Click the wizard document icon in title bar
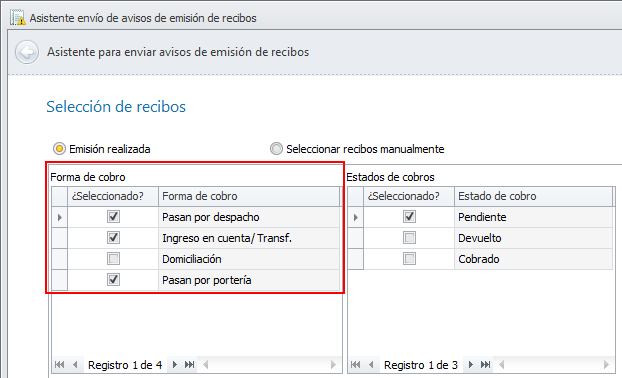This screenshot has height=378, width=622. pos(17,18)
